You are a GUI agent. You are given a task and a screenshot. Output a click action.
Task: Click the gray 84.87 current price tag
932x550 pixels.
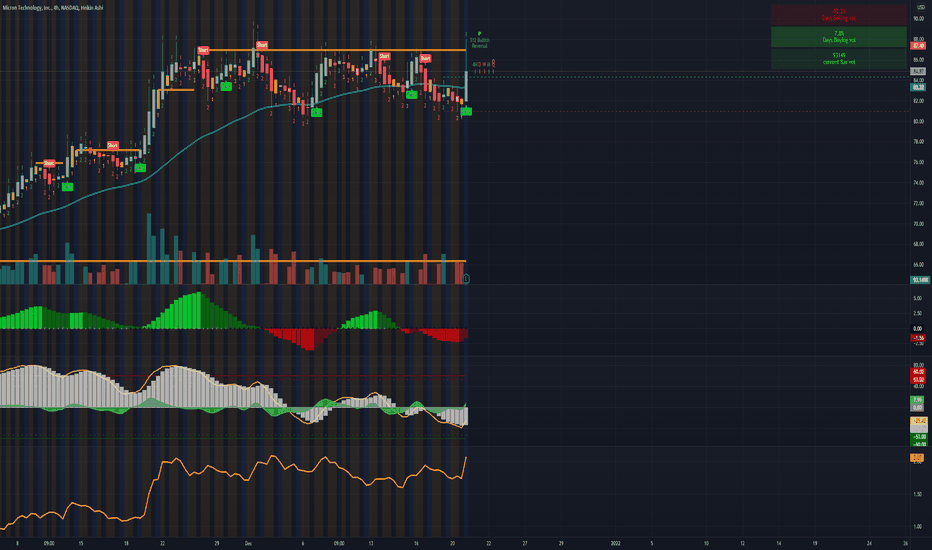click(x=918, y=71)
